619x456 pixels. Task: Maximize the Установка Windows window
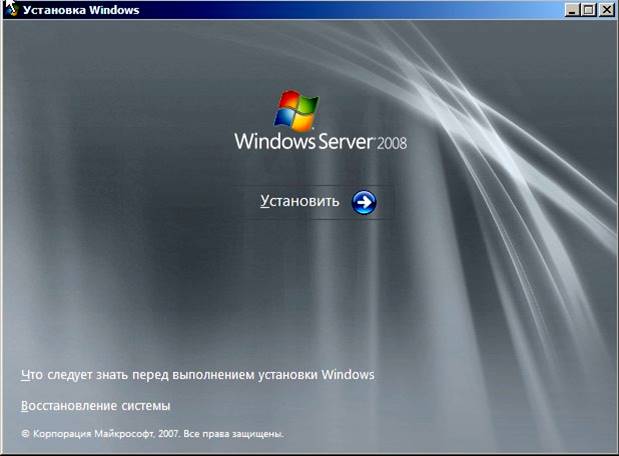pos(589,9)
